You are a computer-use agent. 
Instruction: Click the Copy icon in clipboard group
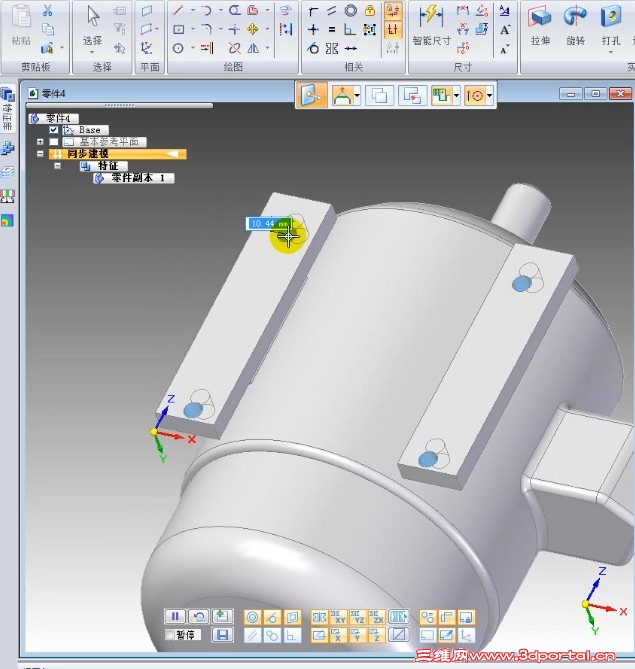click(47, 29)
